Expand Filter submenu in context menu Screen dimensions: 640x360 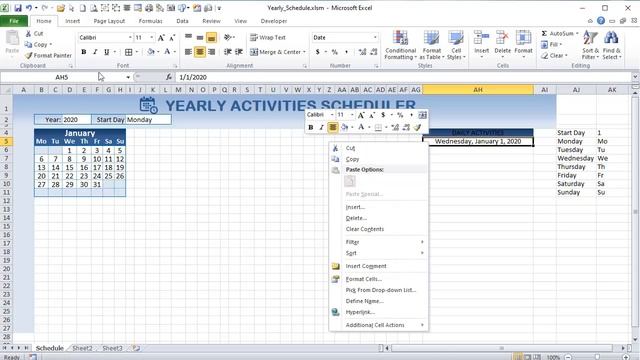click(379, 242)
